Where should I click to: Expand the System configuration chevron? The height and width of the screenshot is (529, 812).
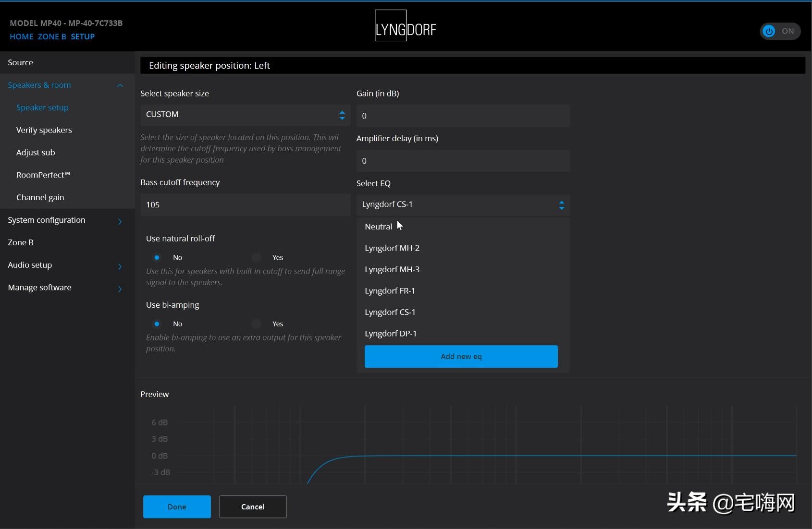click(x=120, y=221)
